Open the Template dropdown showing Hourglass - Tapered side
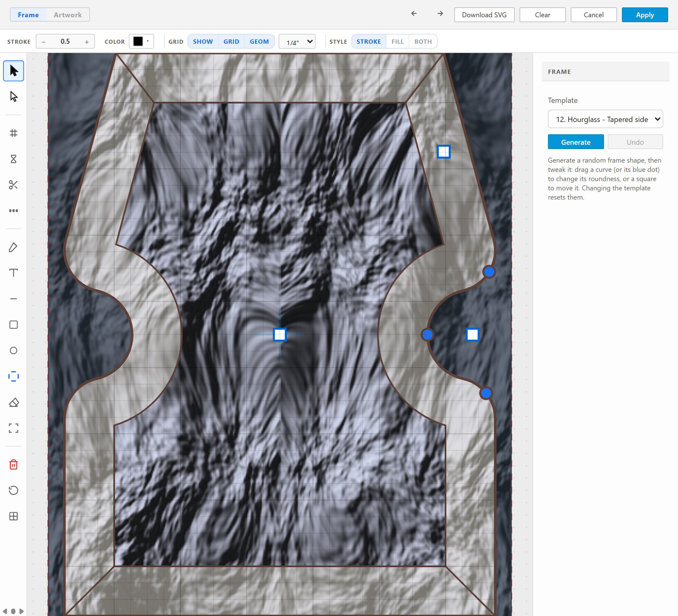Viewport: 678px width, 616px height. pyautogui.click(x=605, y=119)
